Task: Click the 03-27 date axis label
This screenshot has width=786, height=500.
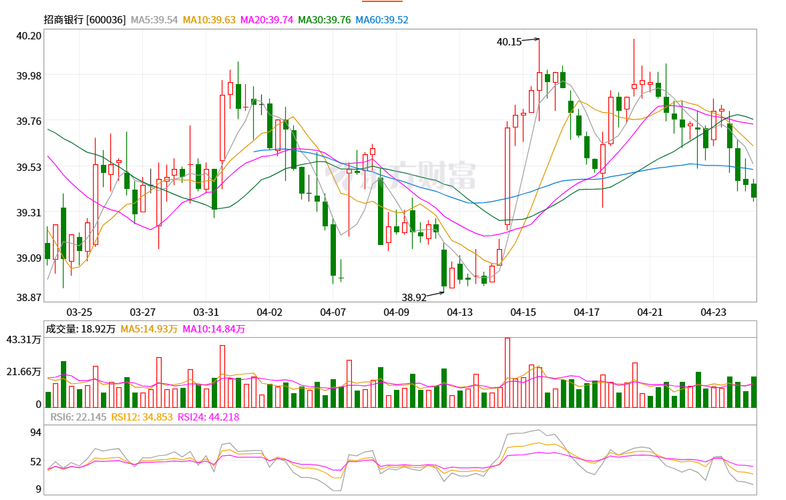Action: (142, 312)
